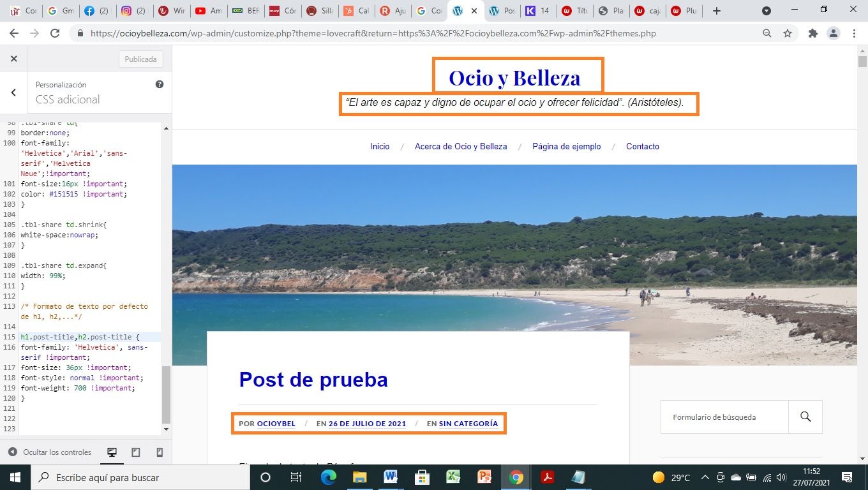Switch to the YouTube tab labeled Am
The image size is (868, 490).
click(208, 11)
